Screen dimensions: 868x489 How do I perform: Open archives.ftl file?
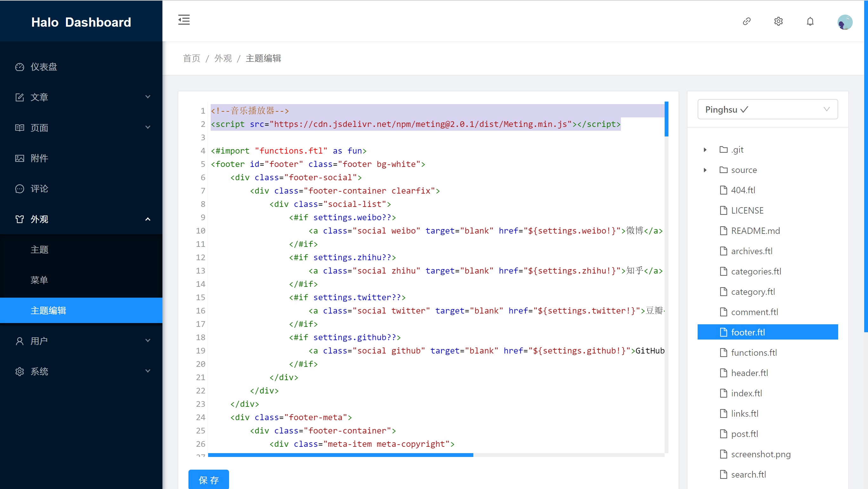(x=746, y=251)
